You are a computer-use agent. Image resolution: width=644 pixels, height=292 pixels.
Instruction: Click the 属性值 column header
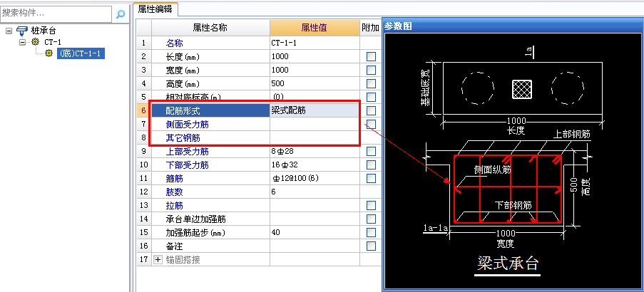pyautogui.click(x=315, y=28)
